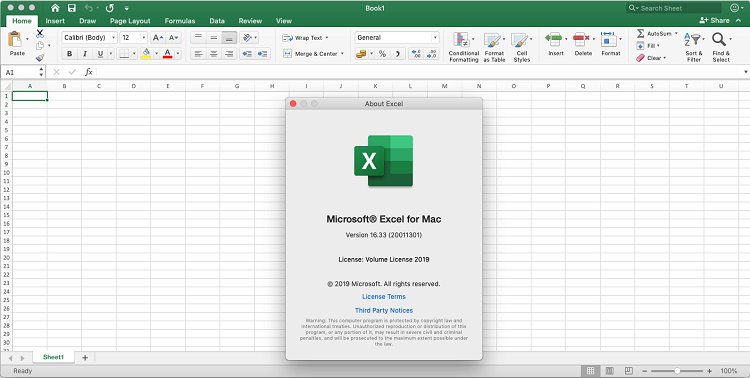Image resolution: width=750 pixels, height=378 pixels.
Task: Click the Undo arrow
Action: pyautogui.click(x=88, y=8)
